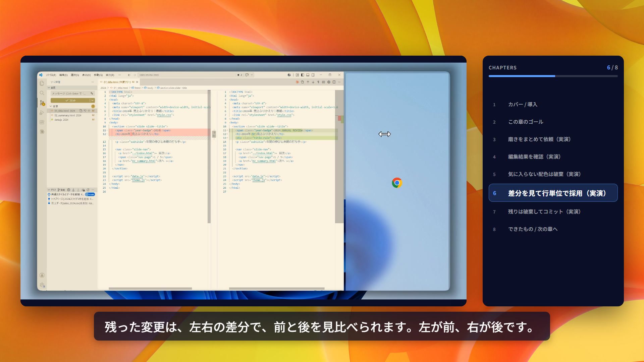Click the globe icon in editor toolbar
644x362 pixels.
[x=329, y=82]
